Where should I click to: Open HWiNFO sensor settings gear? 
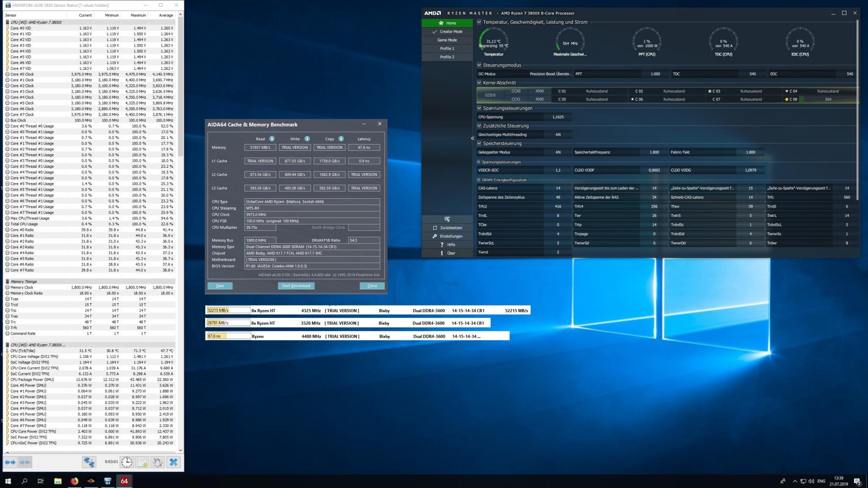tap(158, 462)
